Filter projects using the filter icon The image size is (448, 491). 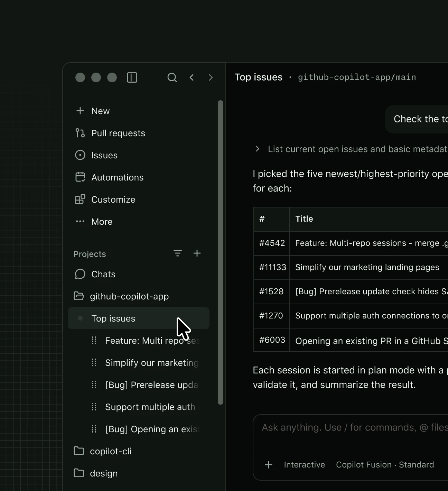tap(178, 253)
